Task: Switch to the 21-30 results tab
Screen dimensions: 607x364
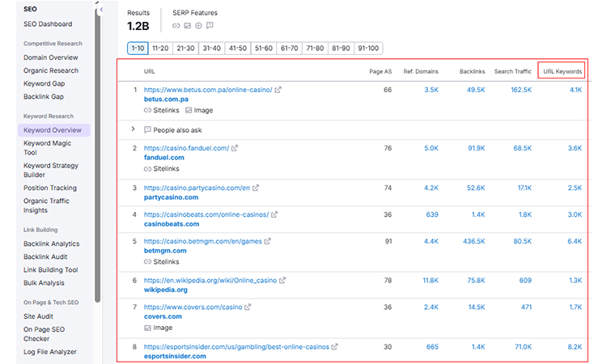Action: pyautogui.click(x=185, y=49)
